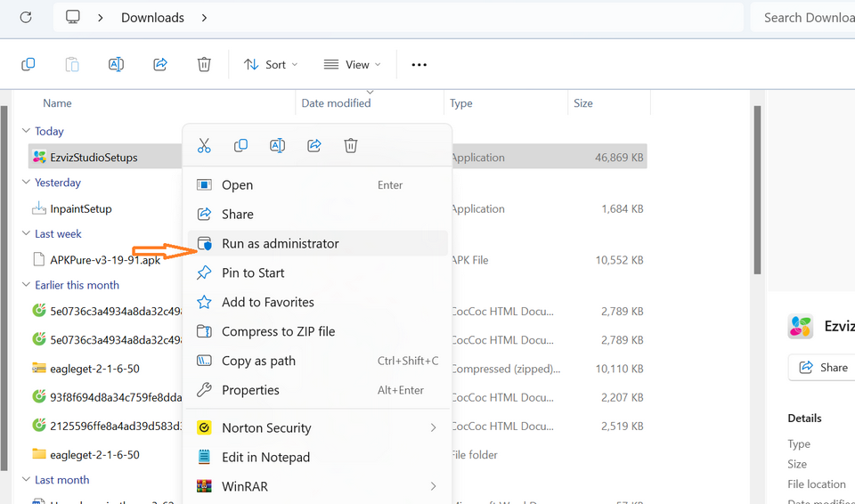Viewport: 855px width, 504px height.
Task: Click the Delete trash icon in context menu
Action: pos(351,146)
